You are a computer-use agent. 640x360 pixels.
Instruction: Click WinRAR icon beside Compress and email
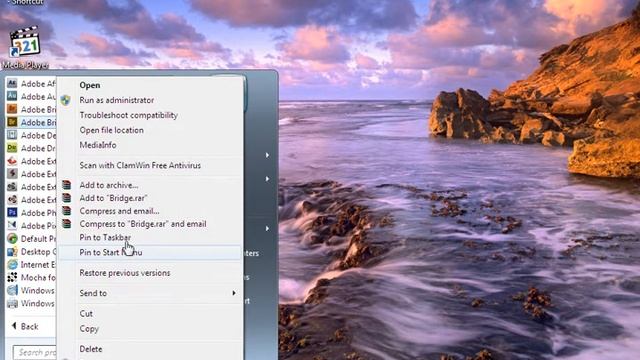[x=66, y=211]
